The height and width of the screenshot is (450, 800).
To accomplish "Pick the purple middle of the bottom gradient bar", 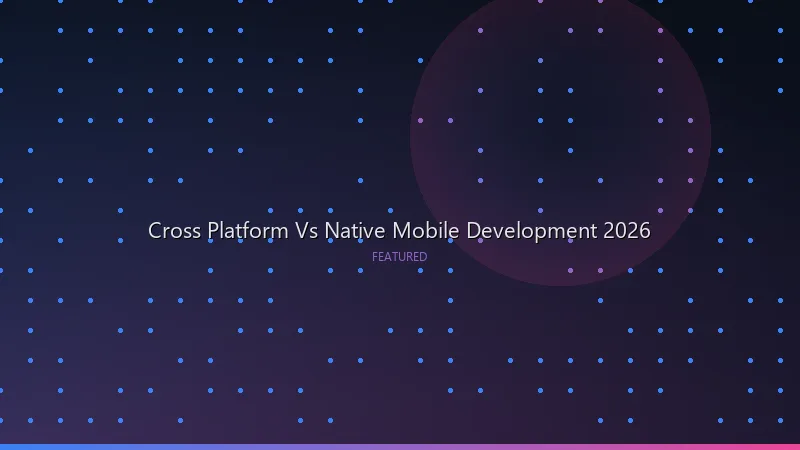I will point(400,446).
